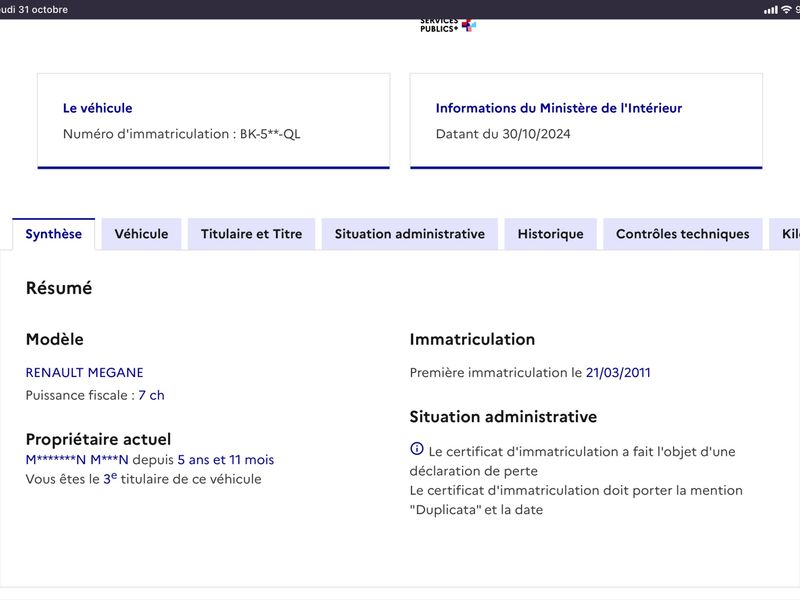800x600 pixels.
Task: Click 'Puissance fiscale : 7 ch' value
Action: 95,395
